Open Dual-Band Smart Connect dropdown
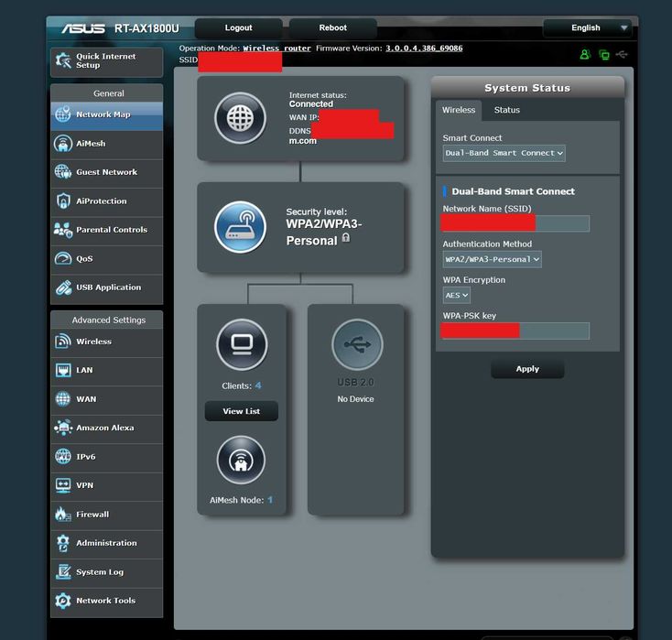 tap(504, 153)
